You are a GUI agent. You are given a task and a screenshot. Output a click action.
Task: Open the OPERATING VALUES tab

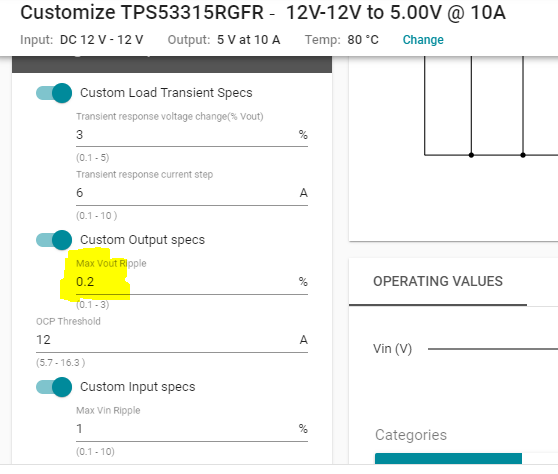click(438, 281)
